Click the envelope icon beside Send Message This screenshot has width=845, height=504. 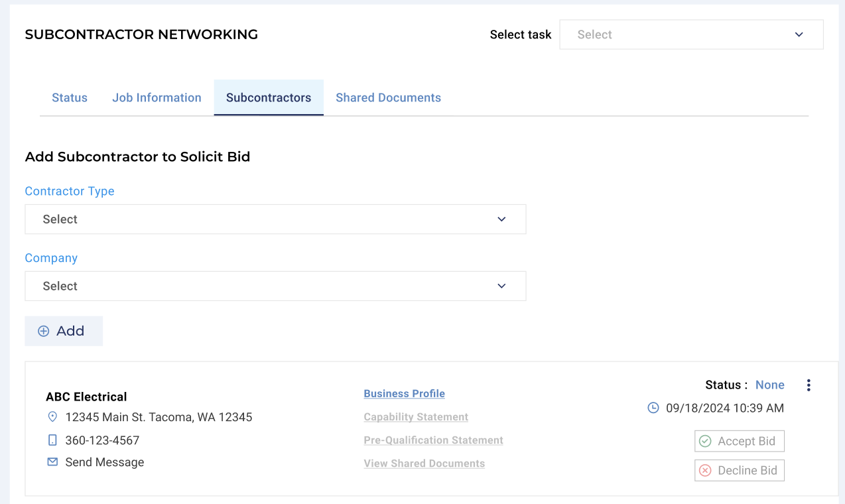(52, 462)
